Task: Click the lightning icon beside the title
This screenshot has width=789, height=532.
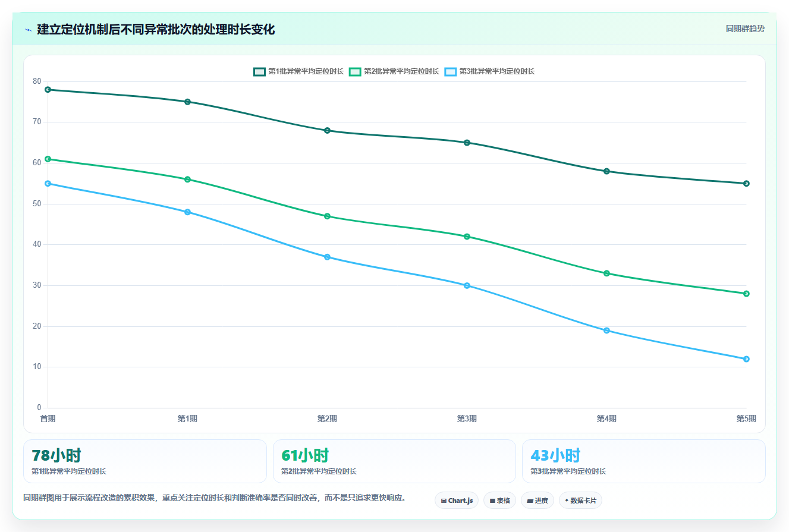Action: 28,30
